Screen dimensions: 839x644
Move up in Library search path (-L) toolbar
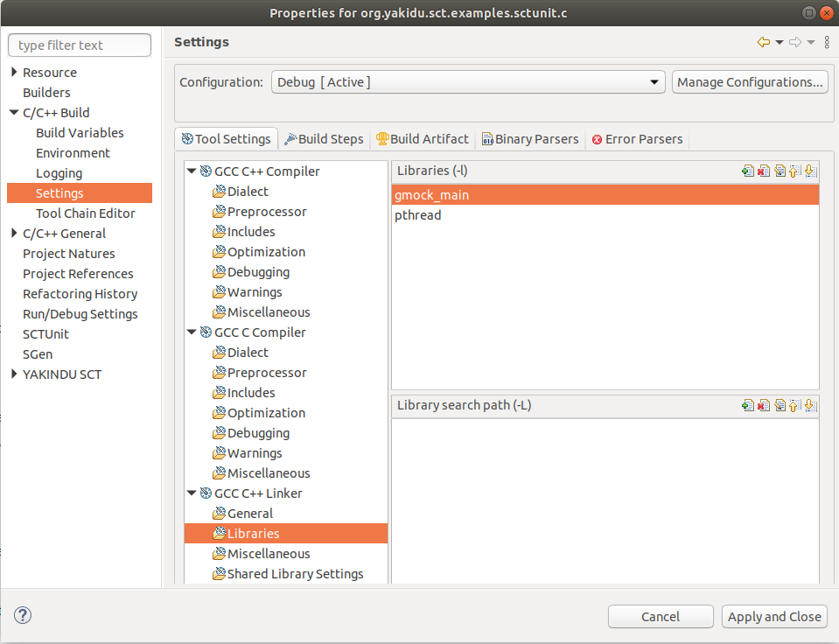coord(794,405)
